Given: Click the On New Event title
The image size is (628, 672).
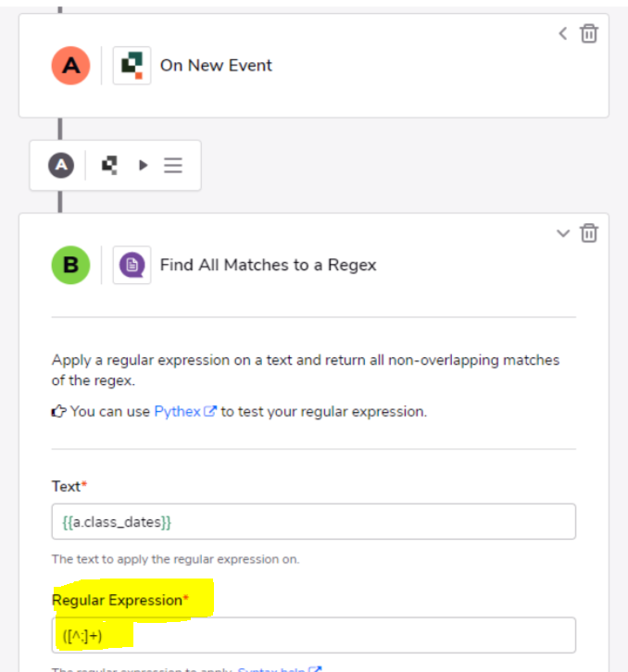Looking at the screenshot, I should click(x=216, y=66).
